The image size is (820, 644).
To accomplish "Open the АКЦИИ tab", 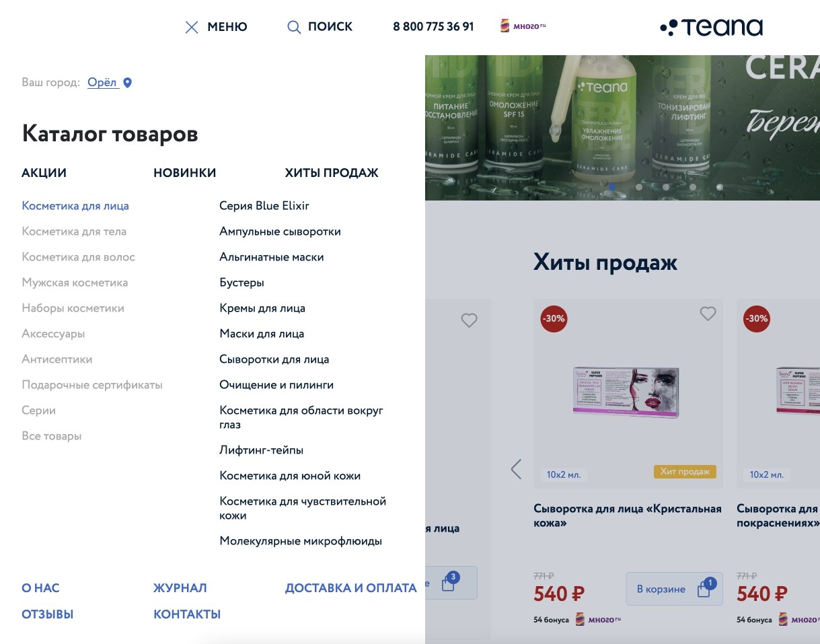I will click(x=44, y=173).
